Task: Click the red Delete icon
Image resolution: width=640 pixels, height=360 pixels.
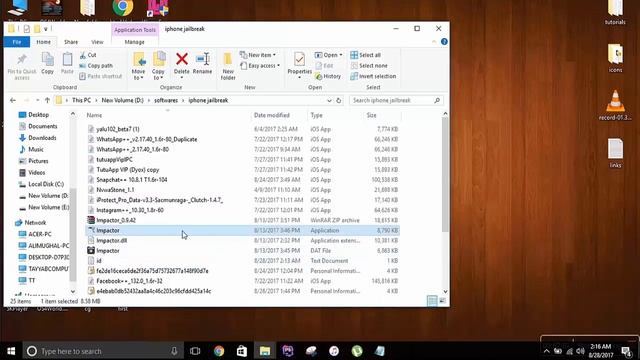Action: click(182, 60)
